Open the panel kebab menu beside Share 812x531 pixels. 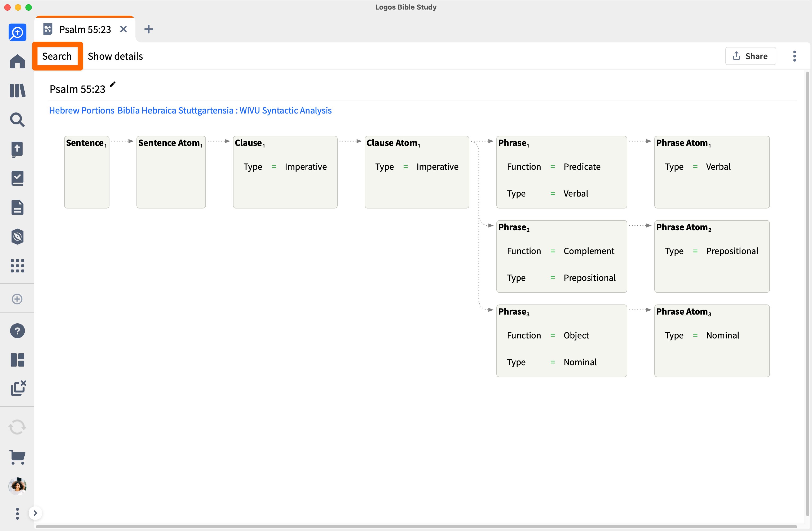(x=795, y=56)
